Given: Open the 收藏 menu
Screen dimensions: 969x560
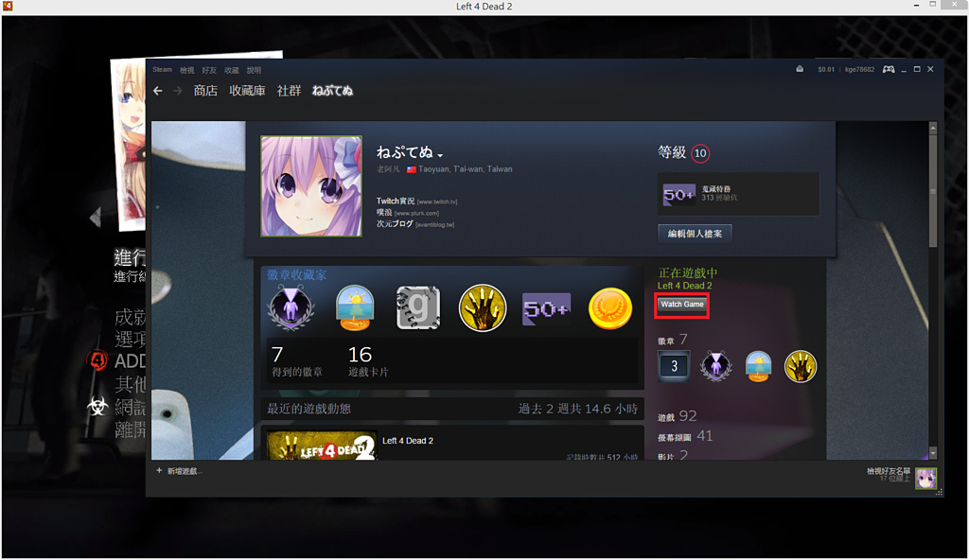Looking at the screenshot, I should pos(231,70).
